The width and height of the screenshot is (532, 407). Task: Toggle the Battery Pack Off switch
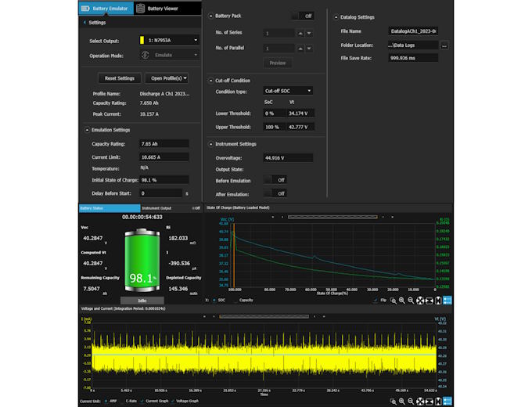coord(303,16)
